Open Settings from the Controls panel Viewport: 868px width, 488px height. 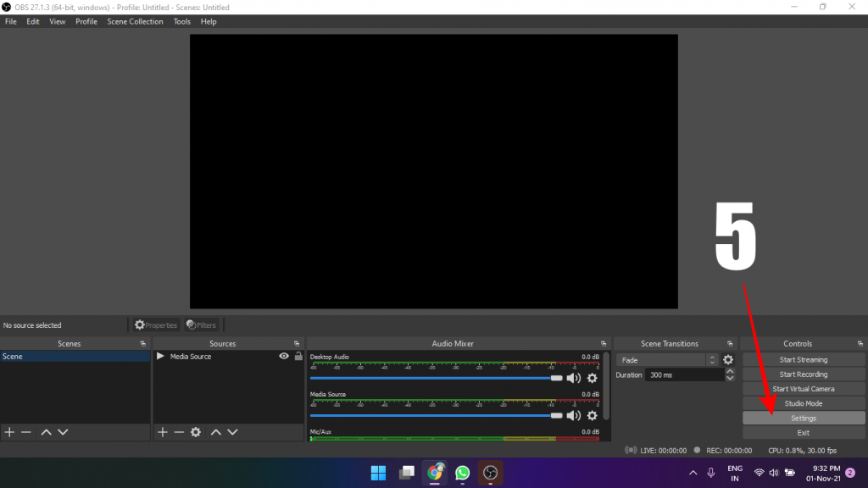point(803,419)
